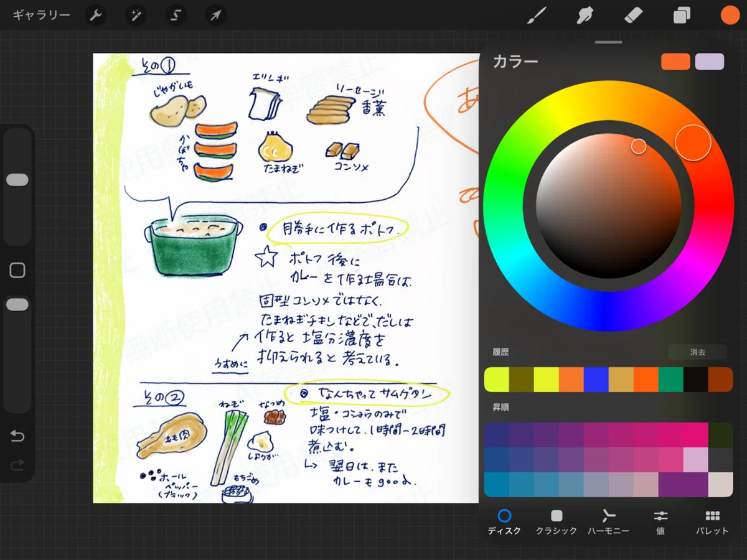
Task: Choose the dark green swatch in 昇順 palette
Action: [x=721, y=435]
